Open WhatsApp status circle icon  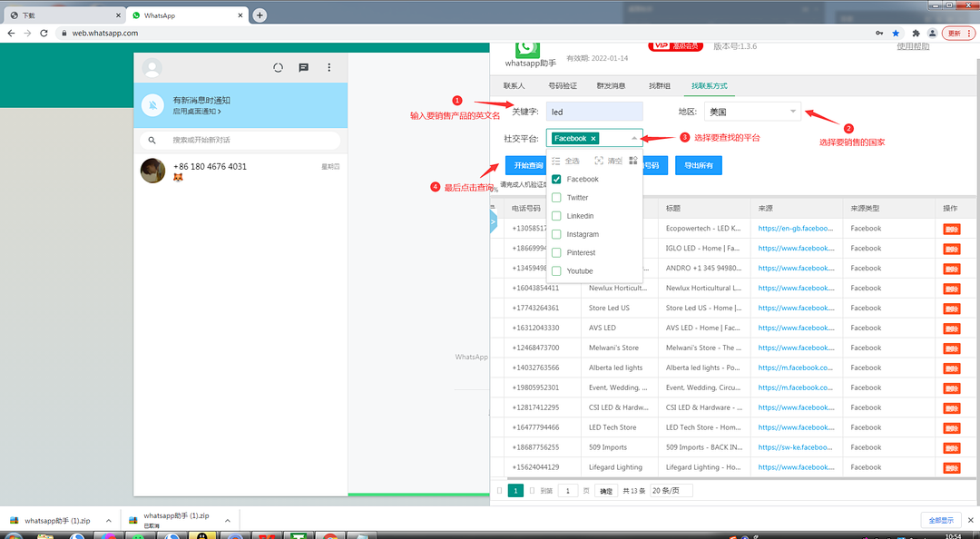point(279,67)
